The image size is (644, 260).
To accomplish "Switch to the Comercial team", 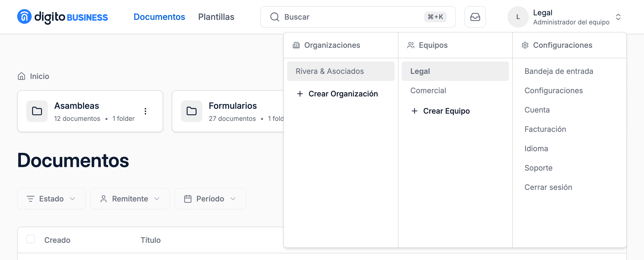I will [x=455, y=91].
